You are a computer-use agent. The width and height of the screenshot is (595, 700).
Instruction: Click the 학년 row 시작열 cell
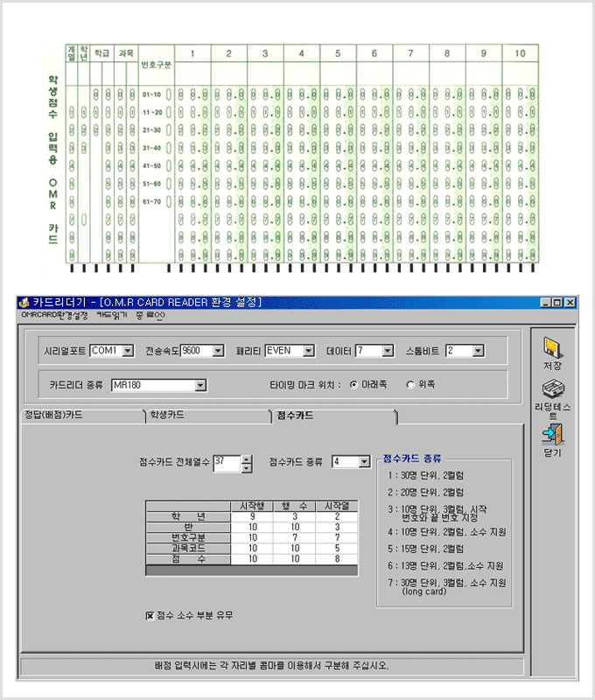tap(337, 516)
